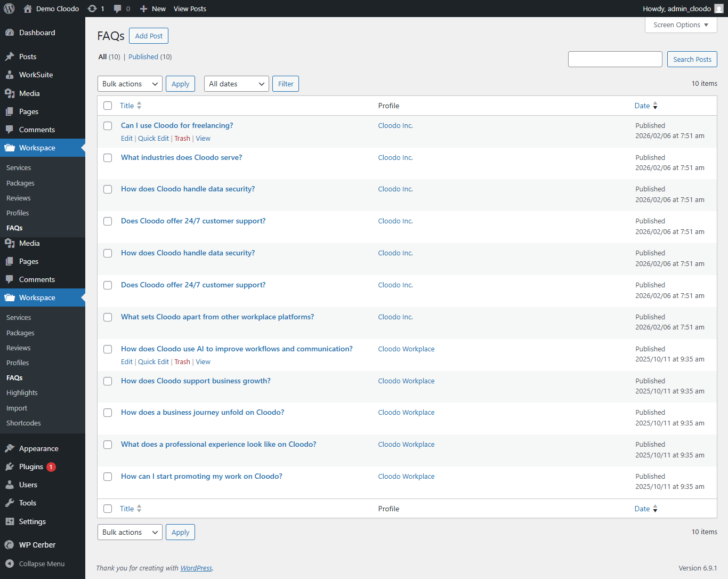This screenshot has height=579, width=728.
Task: Open the comments bubble in the admin bar
Action: 118,8
